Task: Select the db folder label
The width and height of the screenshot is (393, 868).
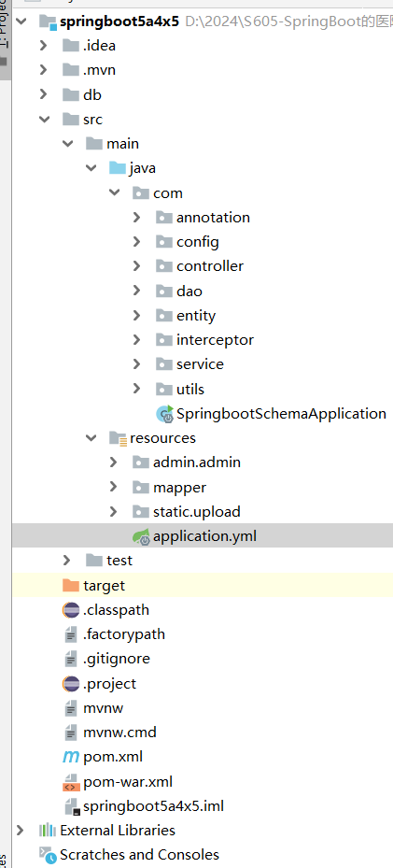Action: [92, 94]
